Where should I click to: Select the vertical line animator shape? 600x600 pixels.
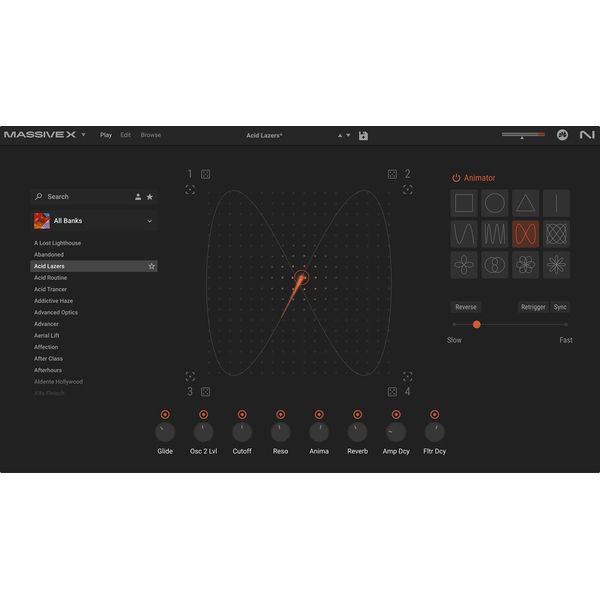click(x=556, y=203)
